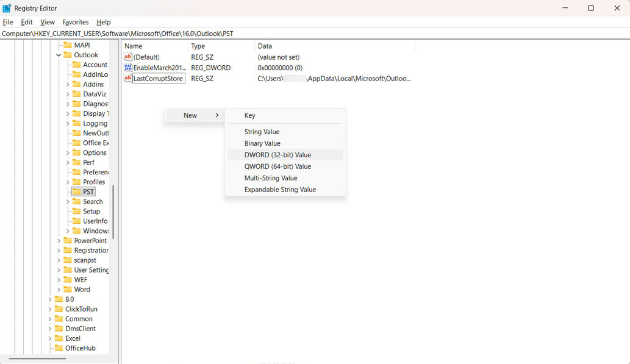Collapse the Outlook tree node
630x364 pixels.
click(59, 55)
